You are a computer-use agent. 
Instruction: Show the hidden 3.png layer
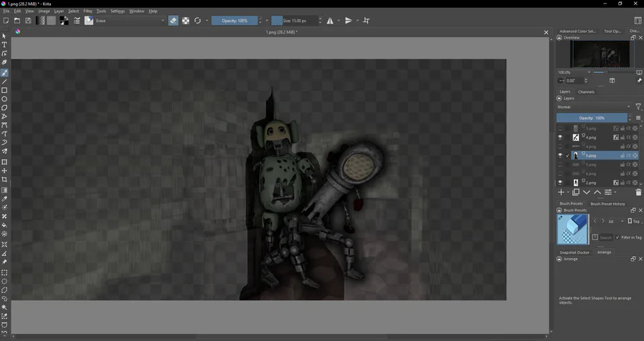point(560,129)
